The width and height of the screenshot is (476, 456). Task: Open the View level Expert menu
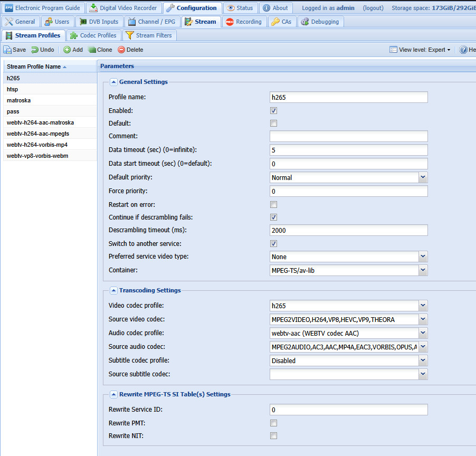tap(421, 50)
